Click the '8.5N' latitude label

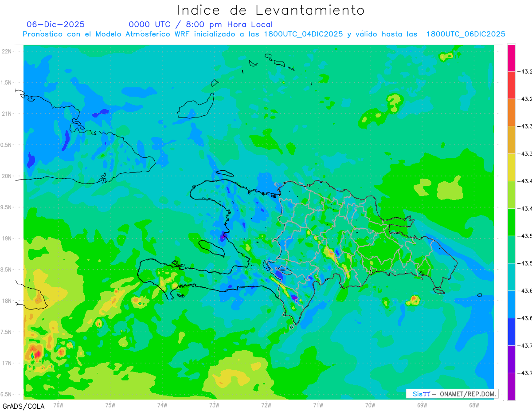point(6,270)
